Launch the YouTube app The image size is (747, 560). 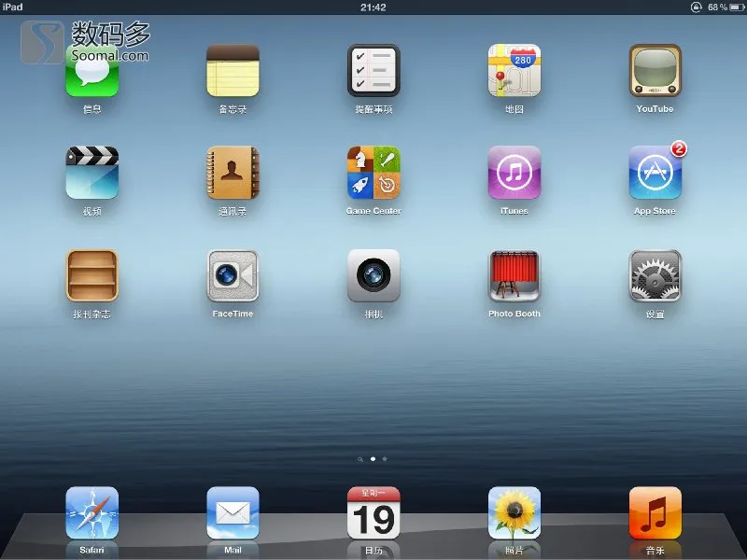coord(655,71)
